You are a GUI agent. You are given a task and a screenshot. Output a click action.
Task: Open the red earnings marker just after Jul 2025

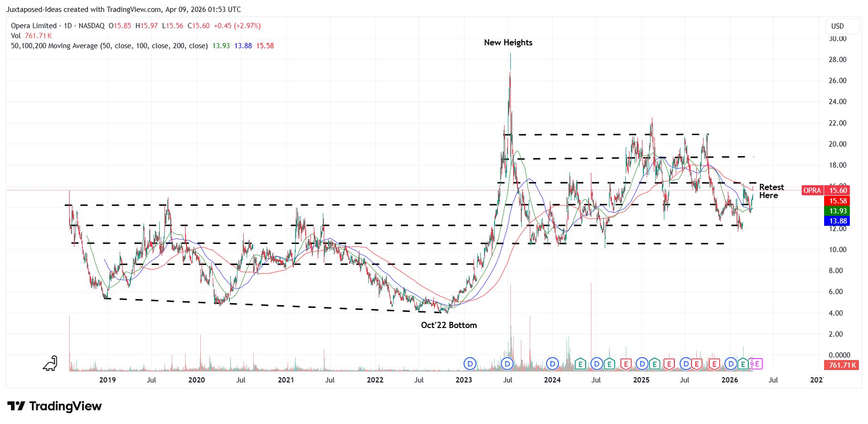click(x=696, y=364)
